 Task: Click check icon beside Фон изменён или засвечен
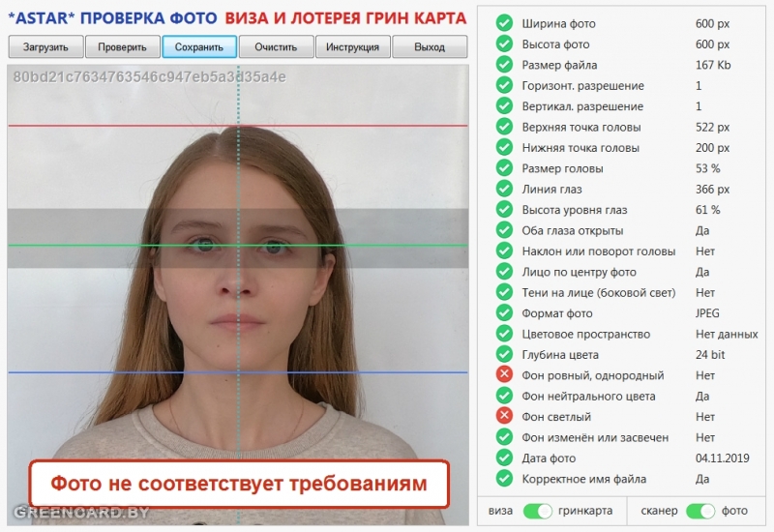pos(504,437)
